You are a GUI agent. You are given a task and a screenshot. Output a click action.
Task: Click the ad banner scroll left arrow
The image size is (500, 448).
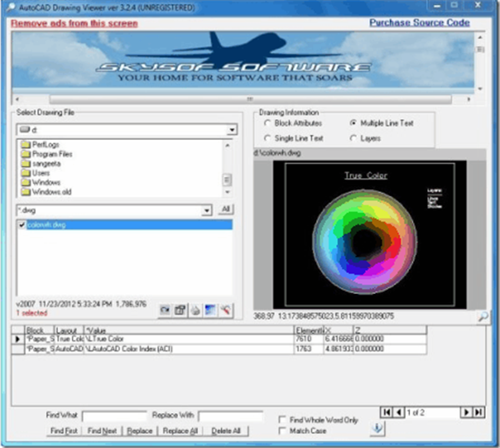[17, 99]
